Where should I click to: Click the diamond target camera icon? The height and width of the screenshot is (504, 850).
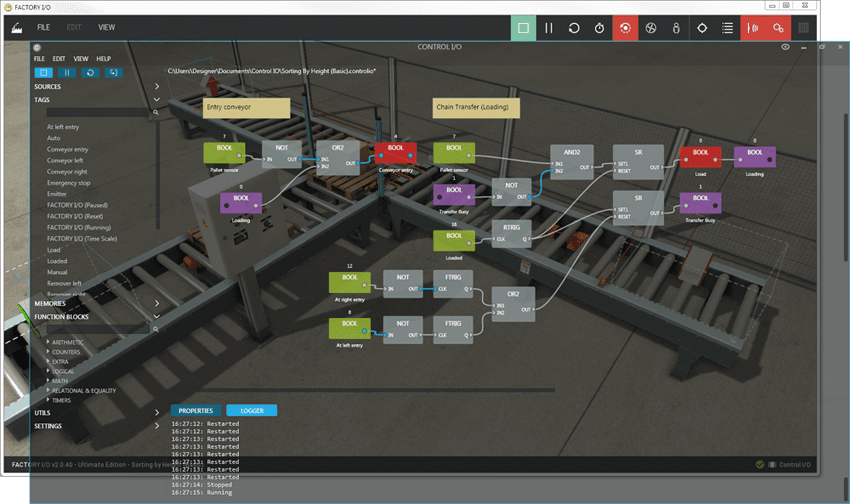click(702, 28)
